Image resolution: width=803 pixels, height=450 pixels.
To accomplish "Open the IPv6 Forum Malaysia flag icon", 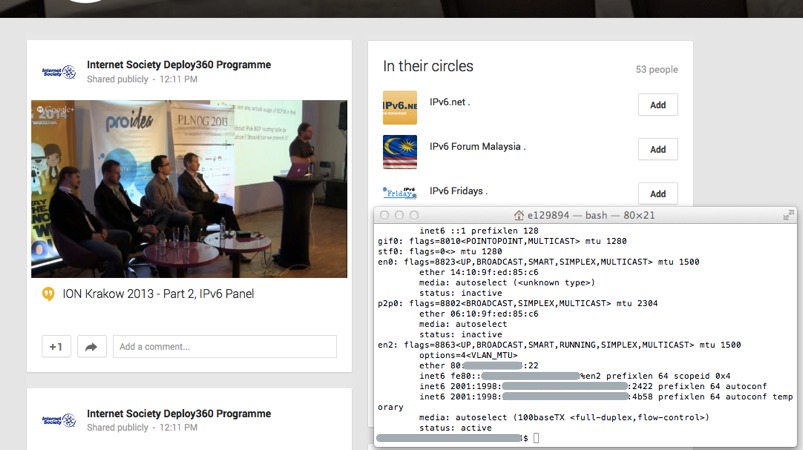I will [400, 151].
